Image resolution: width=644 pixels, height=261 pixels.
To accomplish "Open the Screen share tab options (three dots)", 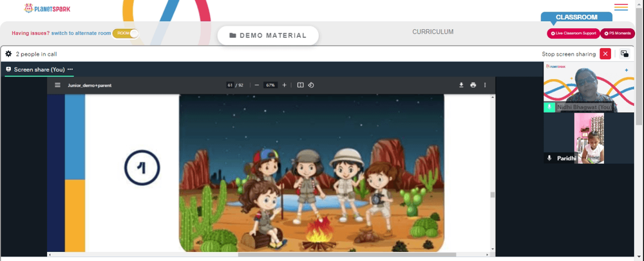I will 70,69.
